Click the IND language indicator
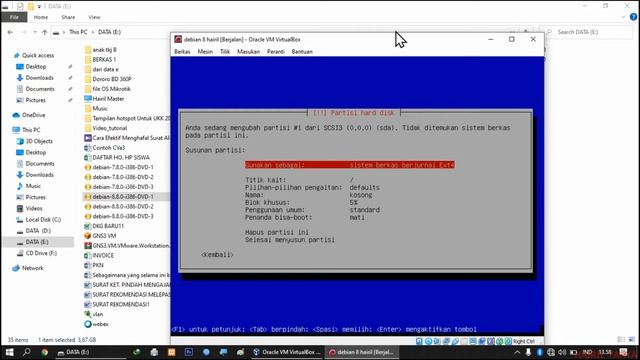Image resolution: width=640 pixels, height=360 pixels. pyautogui.click(x=587, y=352)
